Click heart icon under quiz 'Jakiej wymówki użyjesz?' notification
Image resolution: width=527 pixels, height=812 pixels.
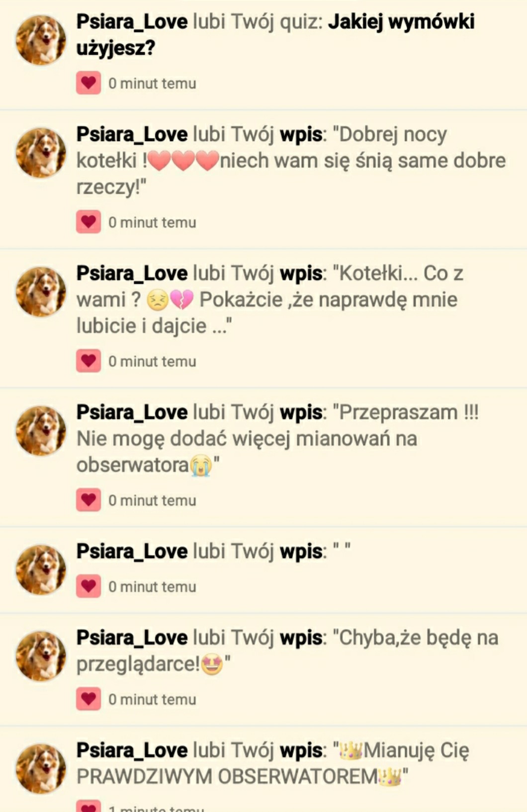(88, 83)
